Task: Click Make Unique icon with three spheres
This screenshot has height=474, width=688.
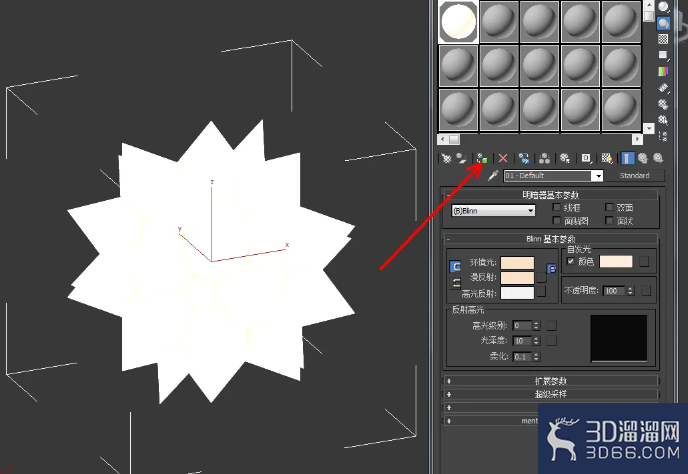Action: tap(544, 158)
